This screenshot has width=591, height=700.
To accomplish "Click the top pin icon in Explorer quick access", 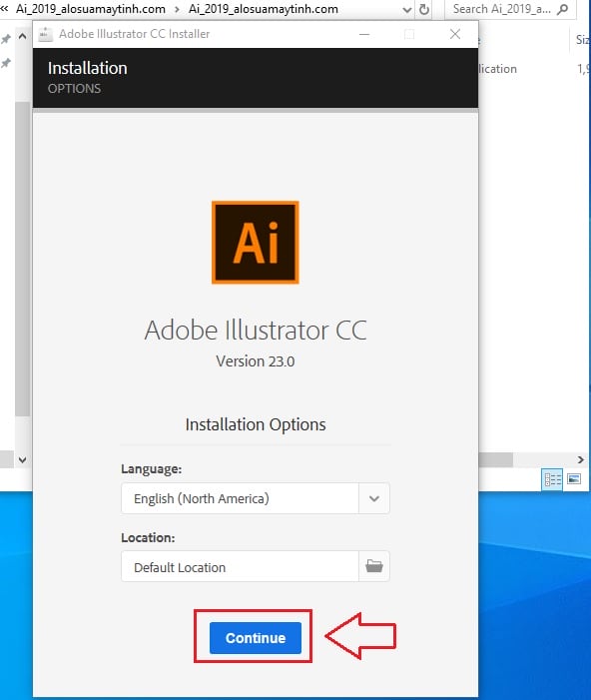I will 6,39.
